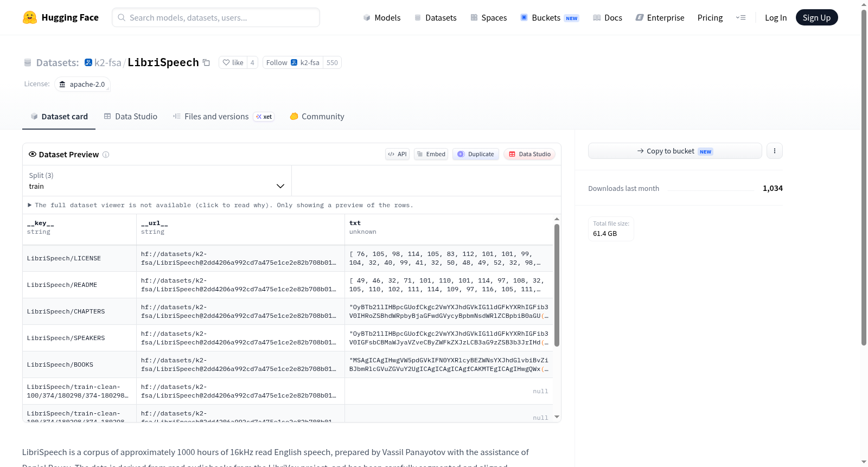
Task: Click the info icon beside Dataset Preview
Action: pos(106,155)
